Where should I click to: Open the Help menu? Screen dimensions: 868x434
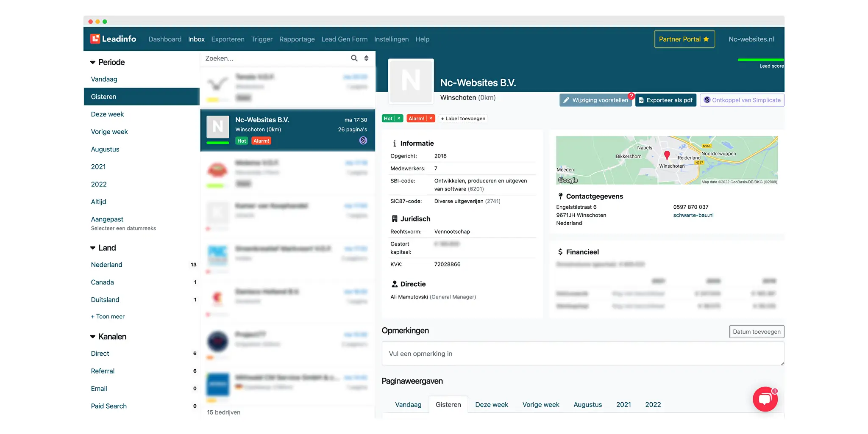(422, 39)
